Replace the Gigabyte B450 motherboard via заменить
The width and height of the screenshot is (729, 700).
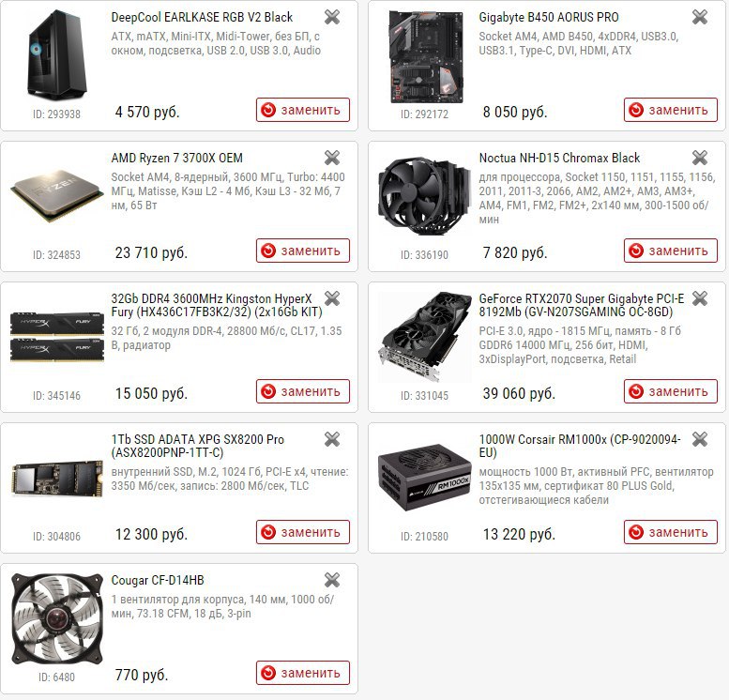[x=671, y=110]
